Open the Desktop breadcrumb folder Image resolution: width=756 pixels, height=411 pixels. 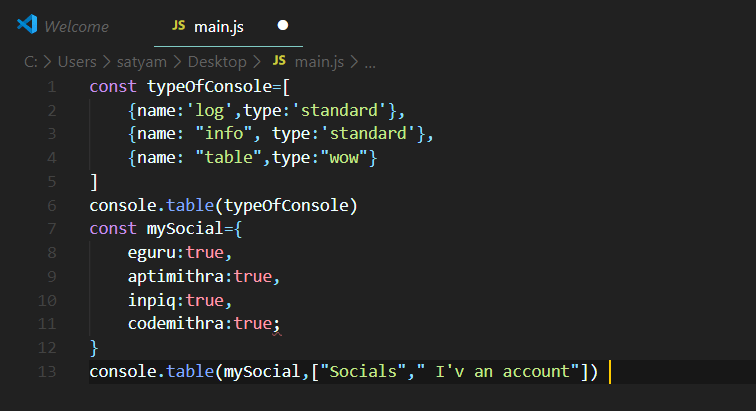tap(217, 62)
